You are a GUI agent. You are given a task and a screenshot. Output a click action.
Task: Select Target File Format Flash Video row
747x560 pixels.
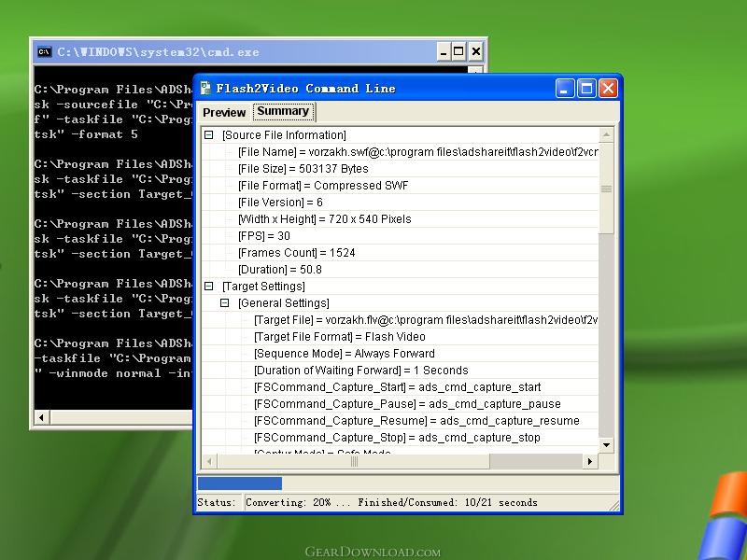pyautogui.click(x=339, y=337)
